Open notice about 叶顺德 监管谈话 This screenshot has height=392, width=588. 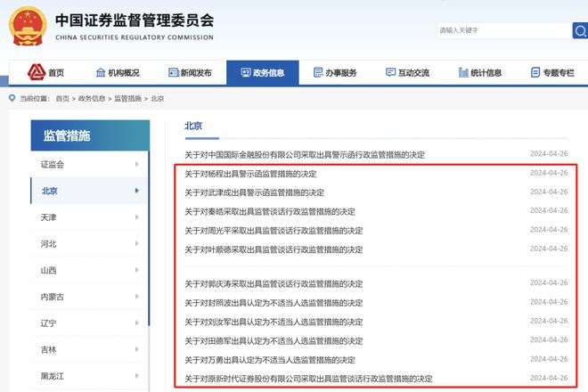pyautogui.click(x=274, y=249)
